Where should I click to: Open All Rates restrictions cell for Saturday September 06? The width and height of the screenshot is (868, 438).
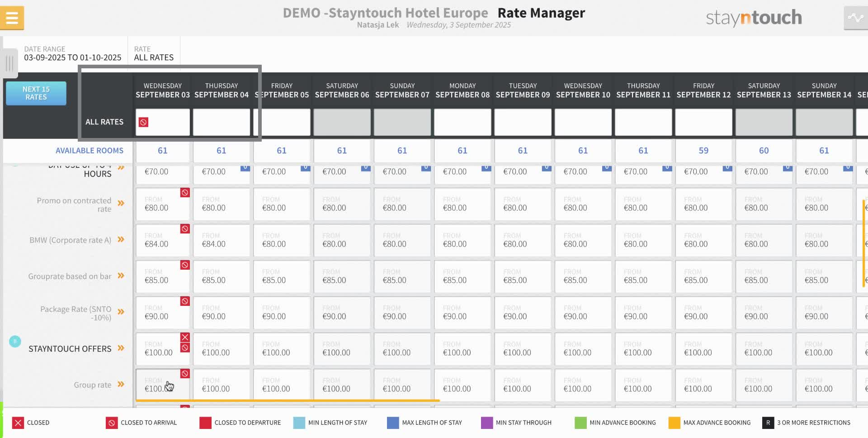342,122
